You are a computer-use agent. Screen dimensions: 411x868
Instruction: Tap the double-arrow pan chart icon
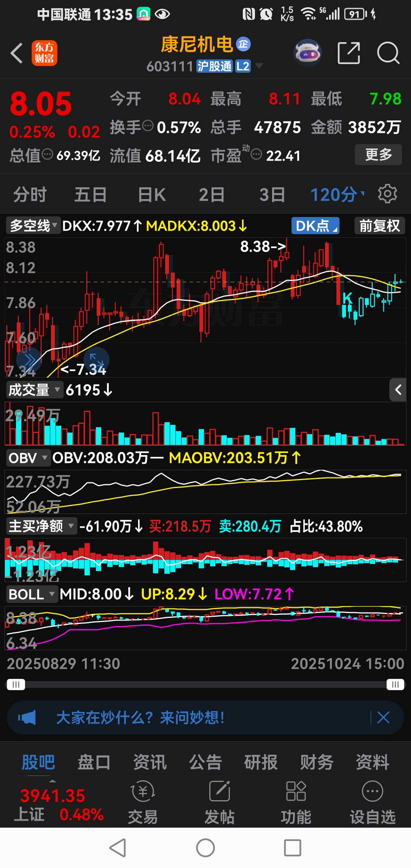click(28, 359)
